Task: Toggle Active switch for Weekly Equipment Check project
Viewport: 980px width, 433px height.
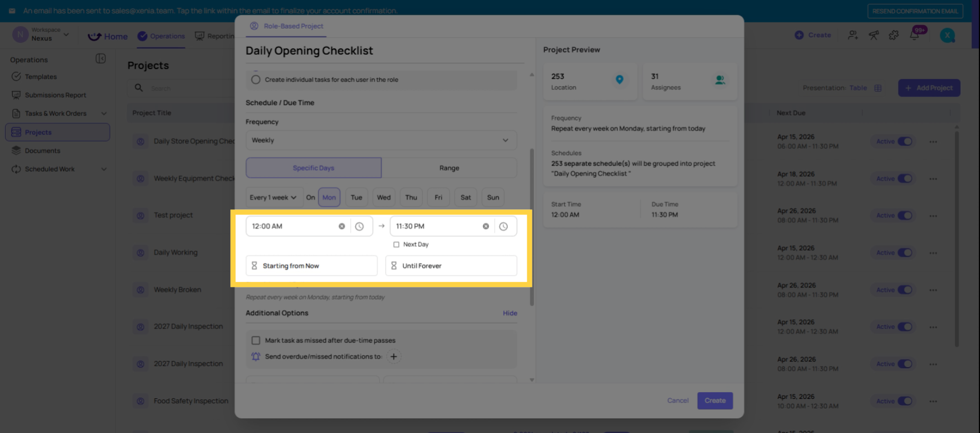Action: (x=905, y=179)
